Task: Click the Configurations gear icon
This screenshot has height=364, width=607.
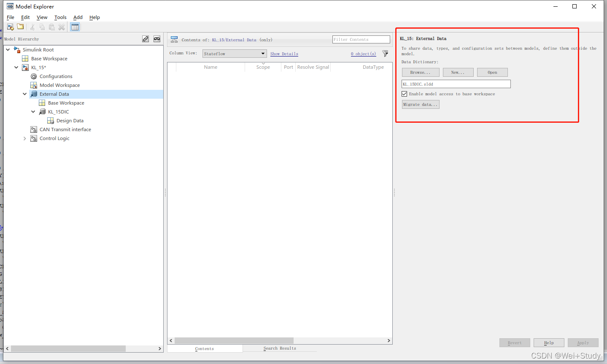Action: 34,76
